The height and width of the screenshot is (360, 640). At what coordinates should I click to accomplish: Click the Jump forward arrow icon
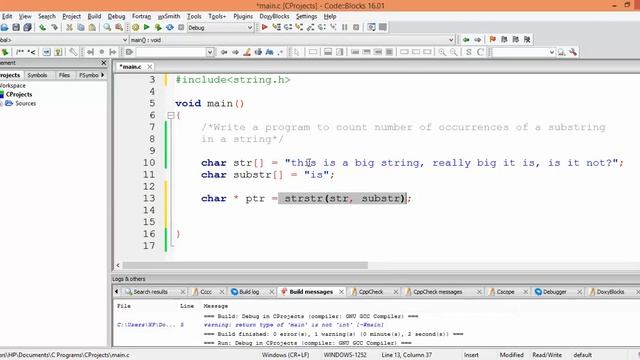(478, 40)
